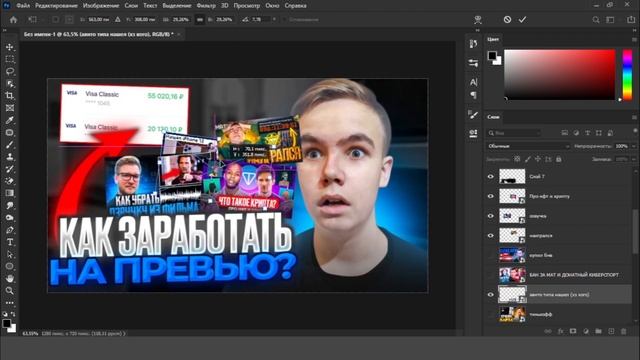Screen dimensions: 640x360
Task: Add a layer style using fx icon
Action: coord(560,331)
